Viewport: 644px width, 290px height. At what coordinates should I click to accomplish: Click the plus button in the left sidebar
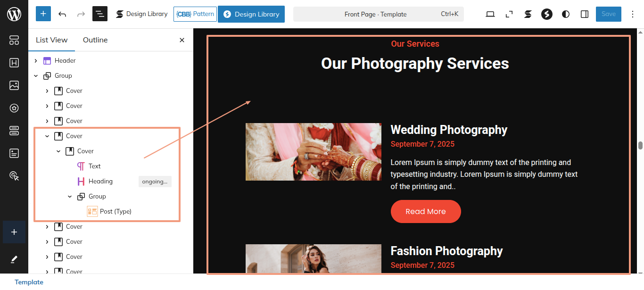[14, 232]
